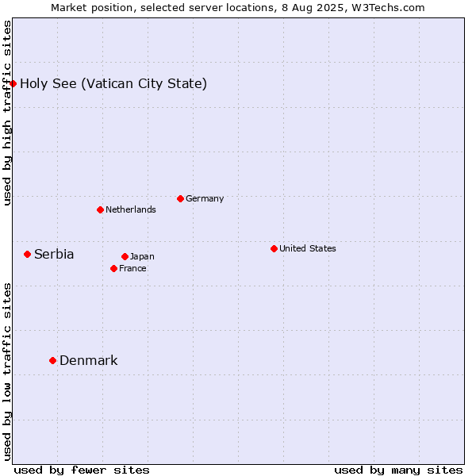Screen dimensions: 476x476
Task: Click the Germany red data point
Action: pos(181,199)
